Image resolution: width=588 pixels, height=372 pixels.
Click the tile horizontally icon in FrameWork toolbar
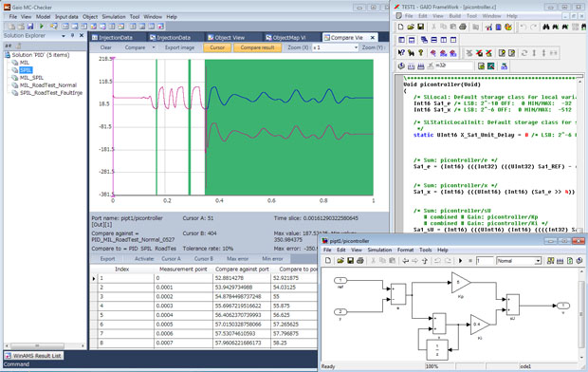pyautogui.click(x=433, y=40)
